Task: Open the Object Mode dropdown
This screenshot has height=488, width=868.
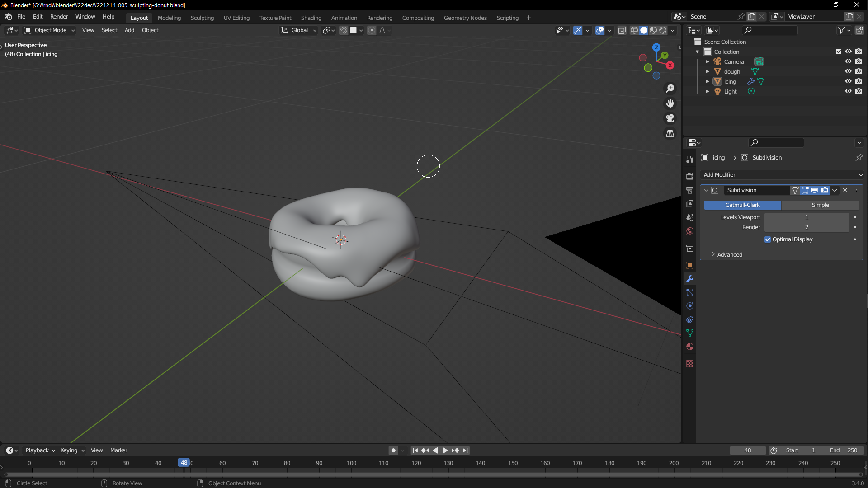Action: click(x=50, y=30)
